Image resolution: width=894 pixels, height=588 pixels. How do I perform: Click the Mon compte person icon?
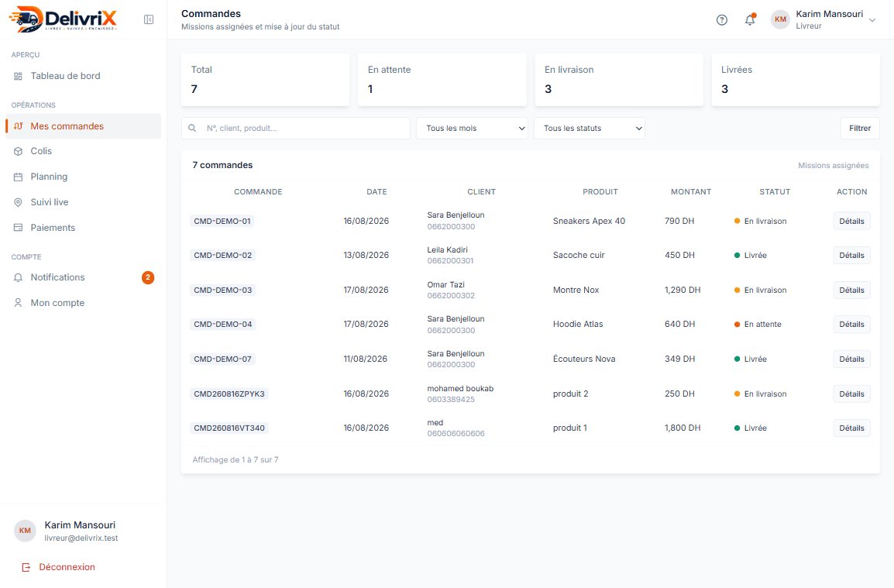[19, 303]
